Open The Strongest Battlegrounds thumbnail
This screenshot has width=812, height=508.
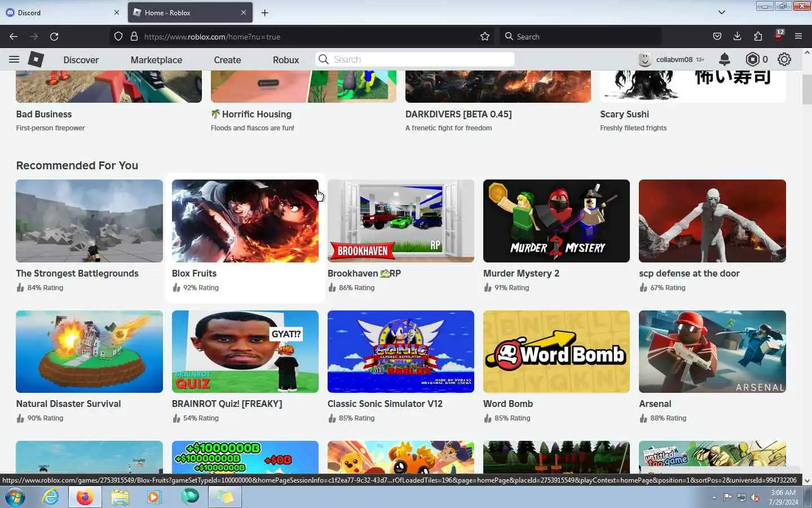click(89, 221)
